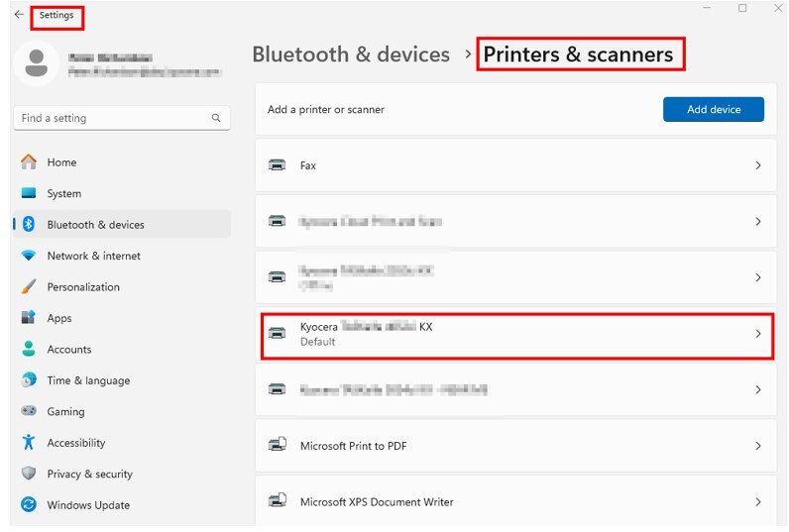Maximize the Settings window
Image resolution: width=789 pixels, height=532 pixels.
742,8
